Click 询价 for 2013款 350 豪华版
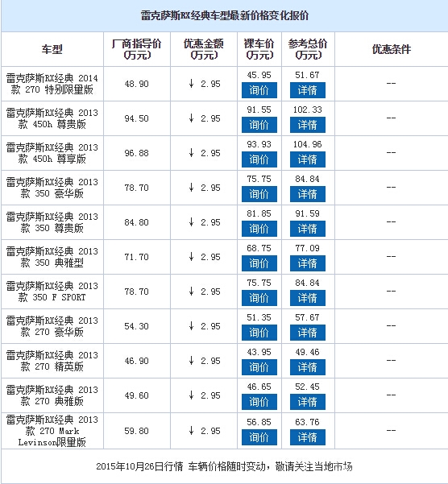448x484 pixels. (x=259, y=194)
